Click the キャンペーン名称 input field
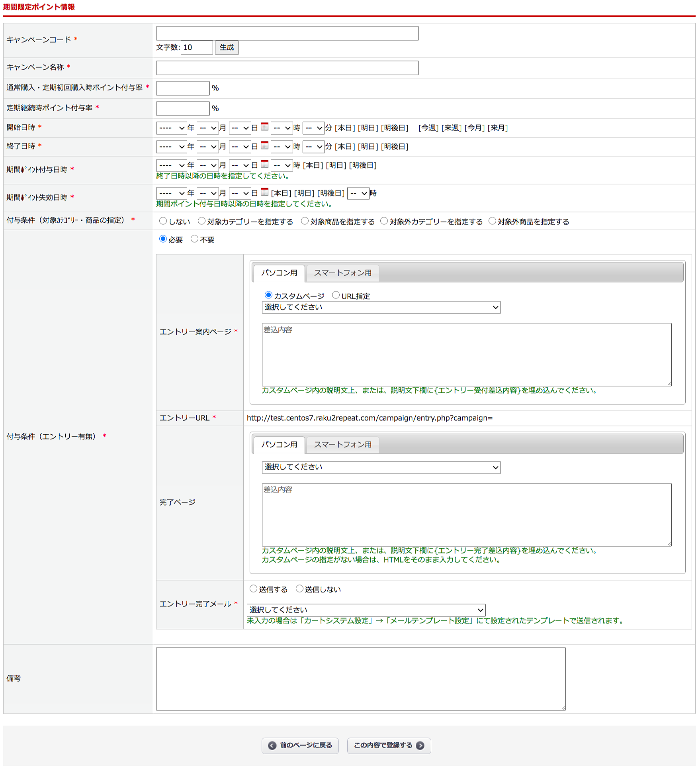The image size is (700, 769). click(287, 68)
